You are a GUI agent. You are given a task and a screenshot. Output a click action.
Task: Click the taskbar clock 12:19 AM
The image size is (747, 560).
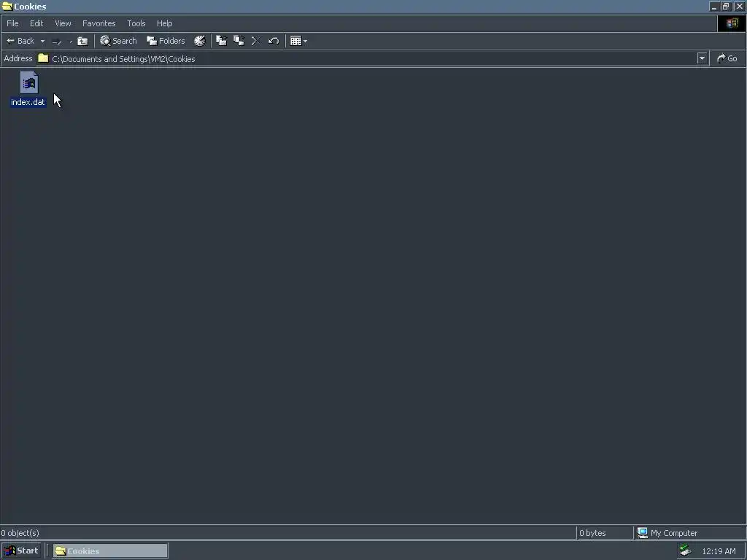pyautogui.click(x=719, y=551)
